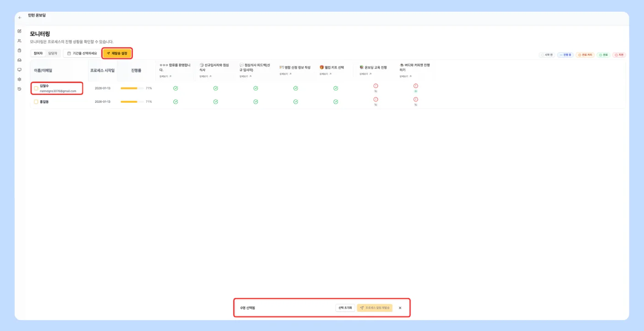Open the 기간을 선택하세요 date picker
Viewport: 644px width, 331px height.
pos(82,53)
